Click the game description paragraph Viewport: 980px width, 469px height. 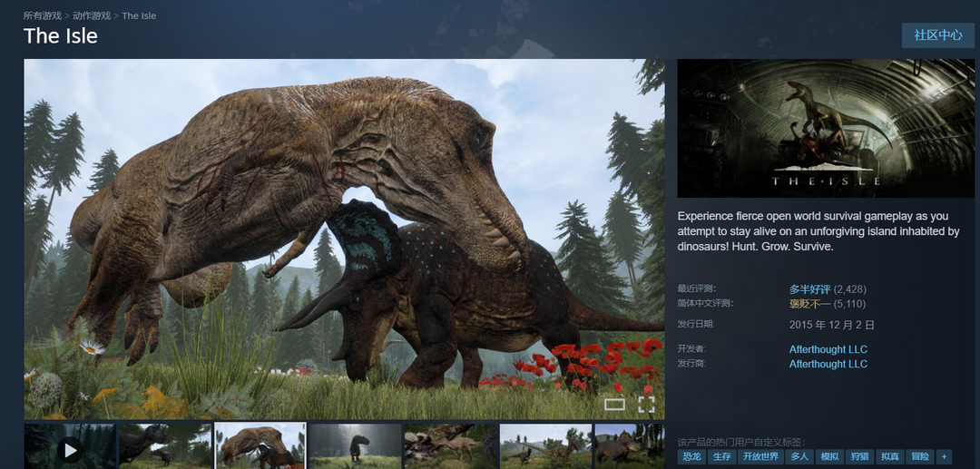click(x=818, y=231)
